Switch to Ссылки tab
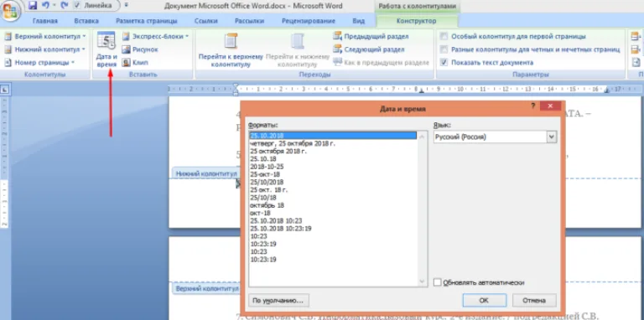644x320 pixels. pyautogui.click(x=205, y=21)
